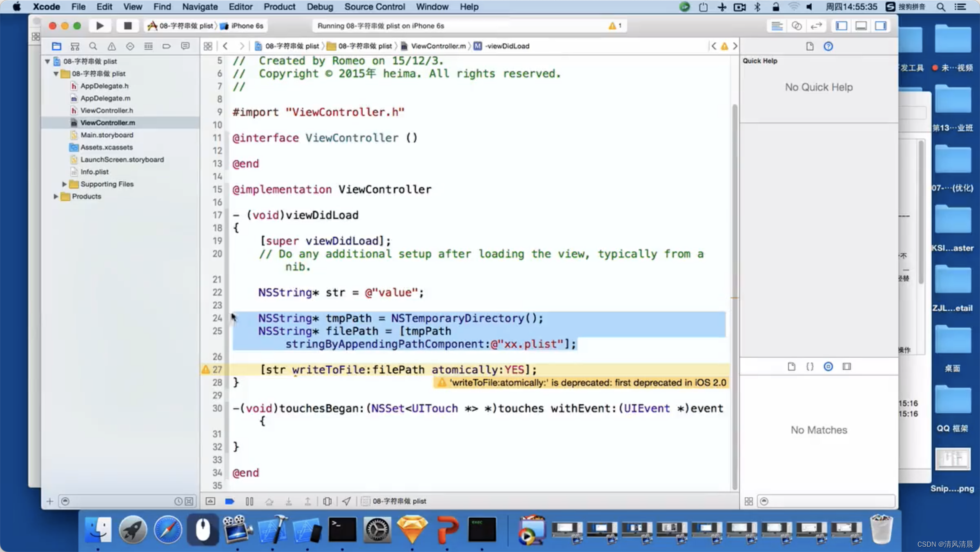Open the Editor menu
This screenshot has height=552, width=980.
[241, 7]
